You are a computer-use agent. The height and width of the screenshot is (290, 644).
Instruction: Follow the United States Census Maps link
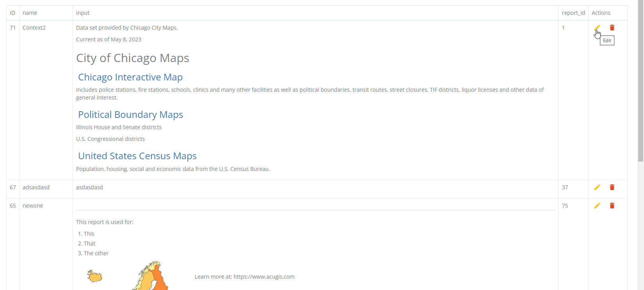click(137, 156)
